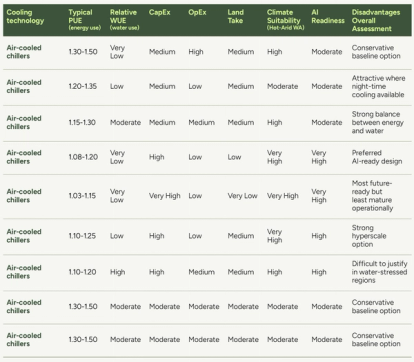Select the PUE value '1.15-1.30'

pyautogui.click(x=82, y=122)
